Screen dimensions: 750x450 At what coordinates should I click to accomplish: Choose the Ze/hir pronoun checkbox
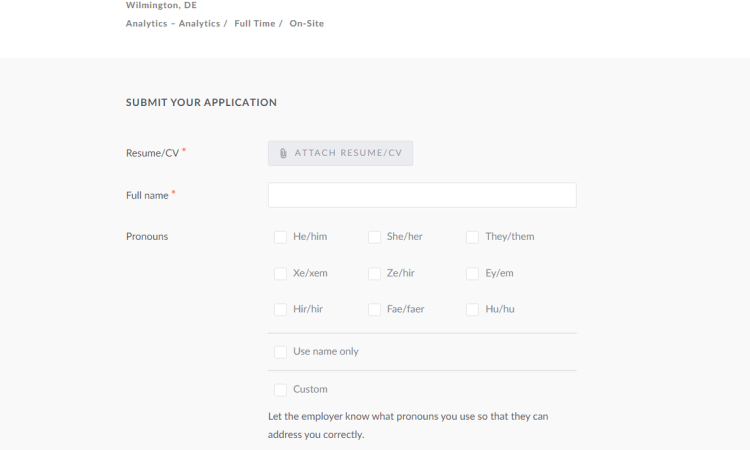coord(375,274)
